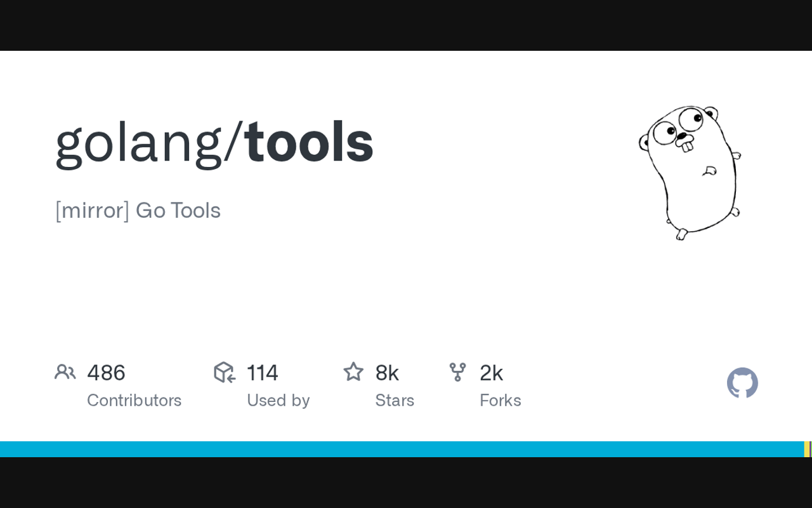The width and height of the screenshot is (812, 508).
Task: Click the GitHub Octocat logo
Action: pyautogui.click(x=742, y=383)
